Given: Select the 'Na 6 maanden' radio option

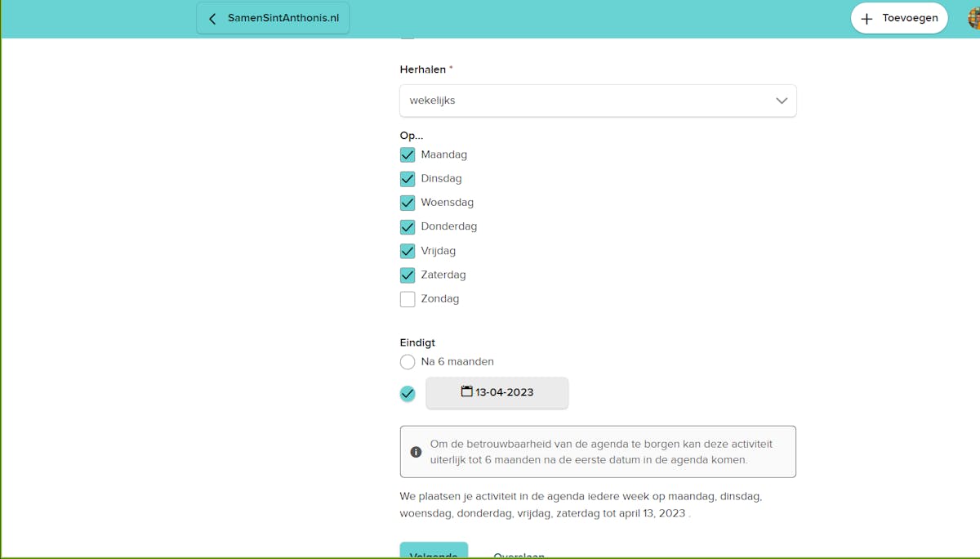Looking at the screenshot, I should click(x=408, y=362).
